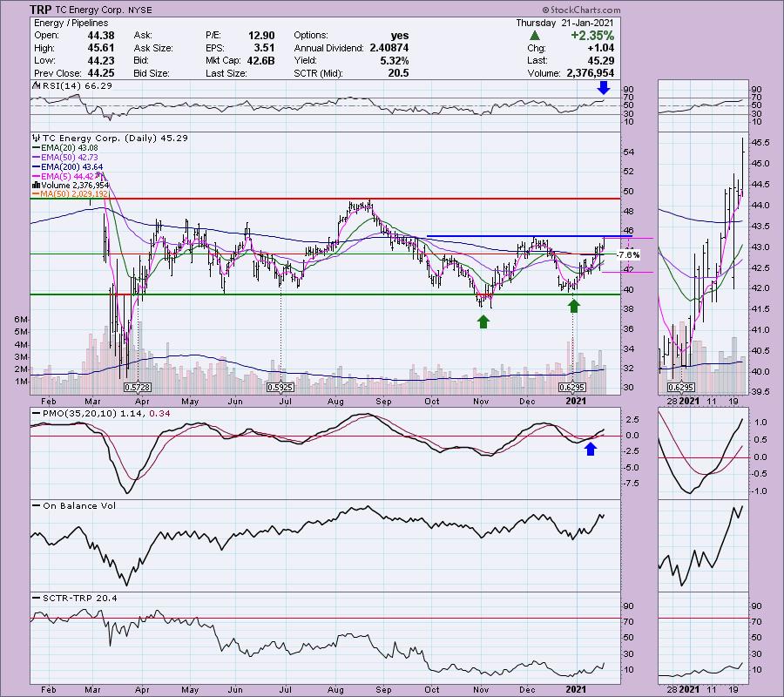This screenshot has width=784, height=697.
Task: Click the Mkt Cap value 42.6B
Action: [x=260, y=60]
